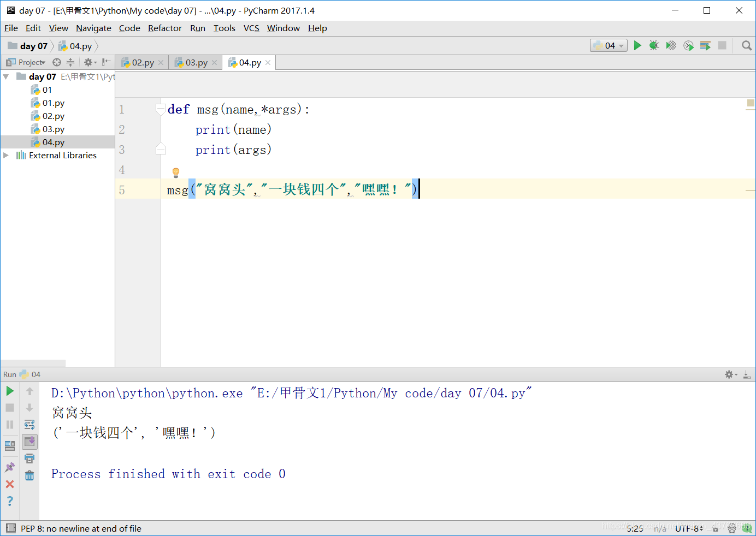Open the Refactor menu

165,28
